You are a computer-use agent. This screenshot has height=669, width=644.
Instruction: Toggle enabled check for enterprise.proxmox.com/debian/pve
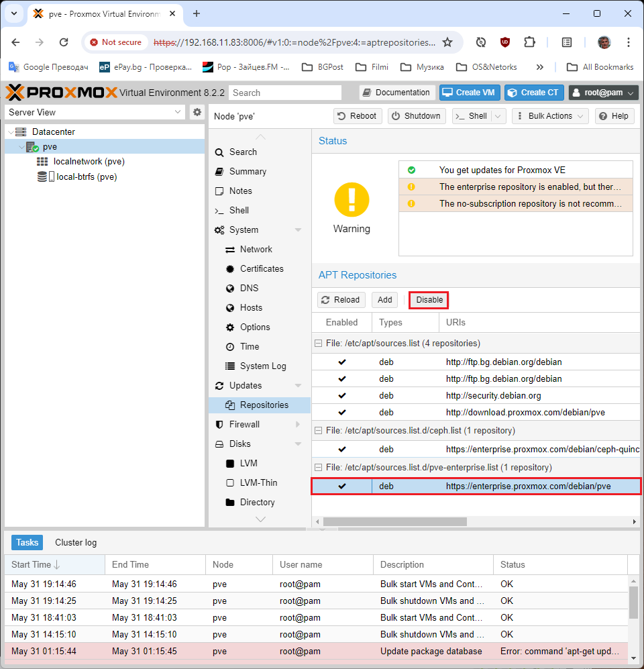(x=342, y=486)
